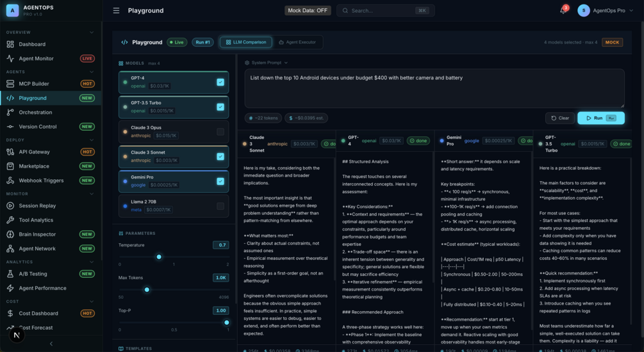The height and width of the screenshot is (352, 644).
Task: Click the ~$0.0395 est. cost chip
Action: [306, 118]
